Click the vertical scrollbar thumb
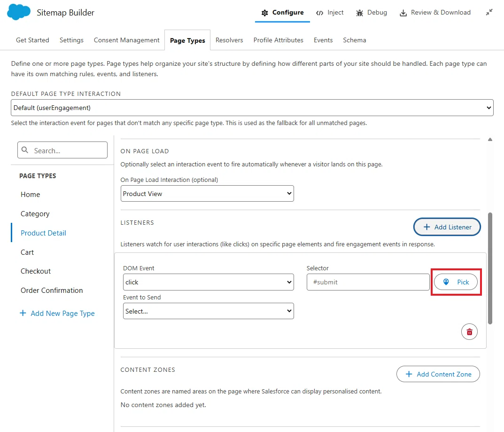504x432 pixels. click(490, 268)
